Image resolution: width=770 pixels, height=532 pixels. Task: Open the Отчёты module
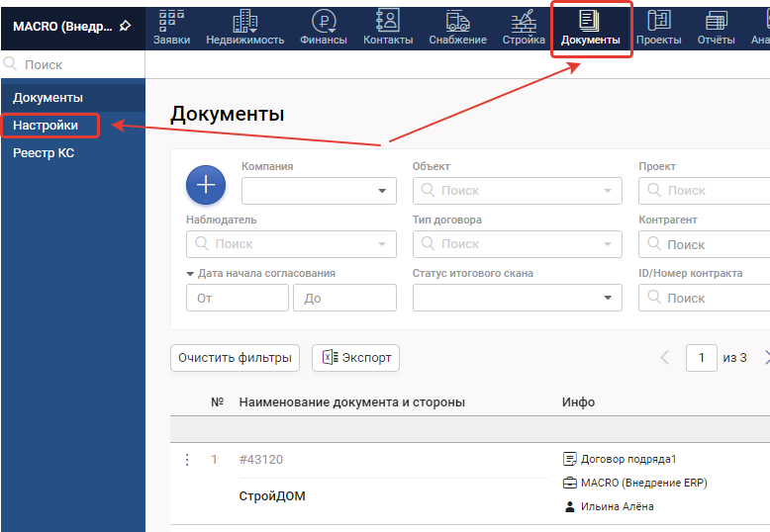point(716,28)
